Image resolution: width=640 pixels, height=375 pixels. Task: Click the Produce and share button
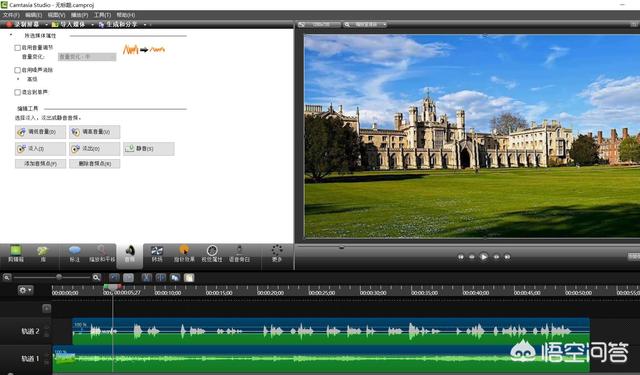118,24
